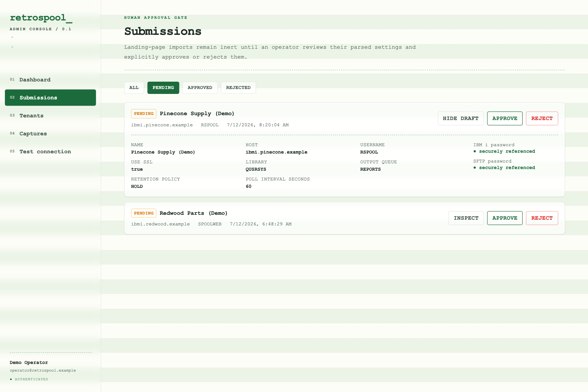Reject the Pinecone Supply submission
The image size is (588, 392).
[542, 118]
